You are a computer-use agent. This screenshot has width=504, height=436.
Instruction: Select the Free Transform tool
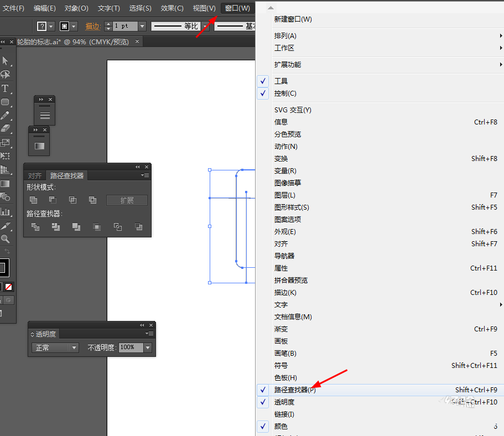5,156
